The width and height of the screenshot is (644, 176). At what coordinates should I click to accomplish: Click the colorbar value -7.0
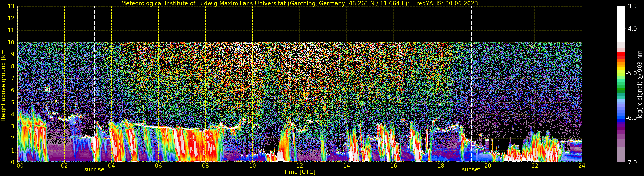coord(631,162)
